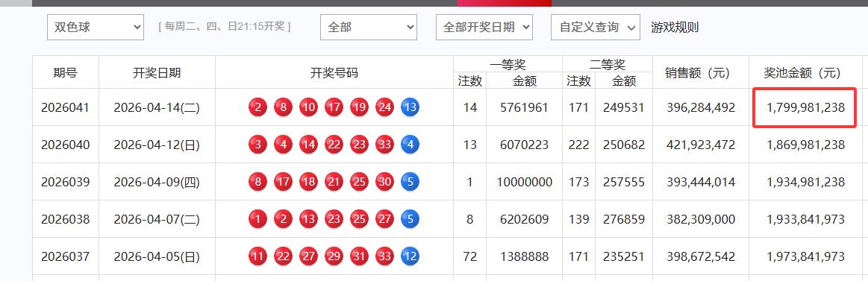Click red ball 17 in issue 2026041
The image size is (868, 281).
(x=334, y=107)
